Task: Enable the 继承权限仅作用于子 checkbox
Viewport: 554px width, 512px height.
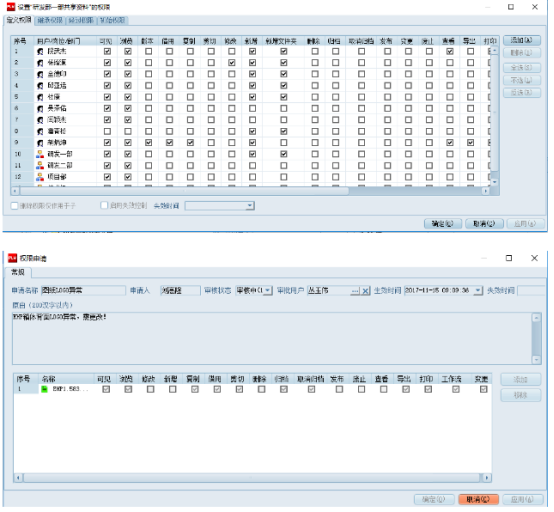Action: [14, 206]
